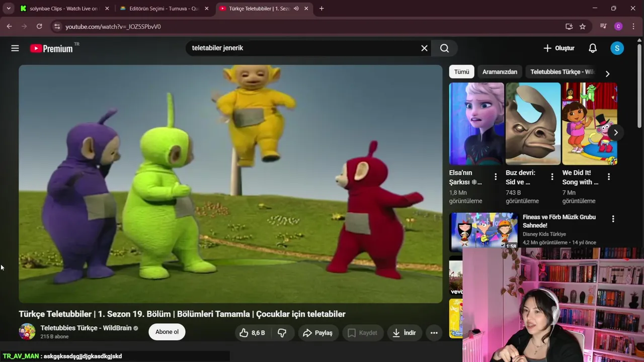Open the Chrome profile avatar
The image size is (644, 362).
point(618,27)
